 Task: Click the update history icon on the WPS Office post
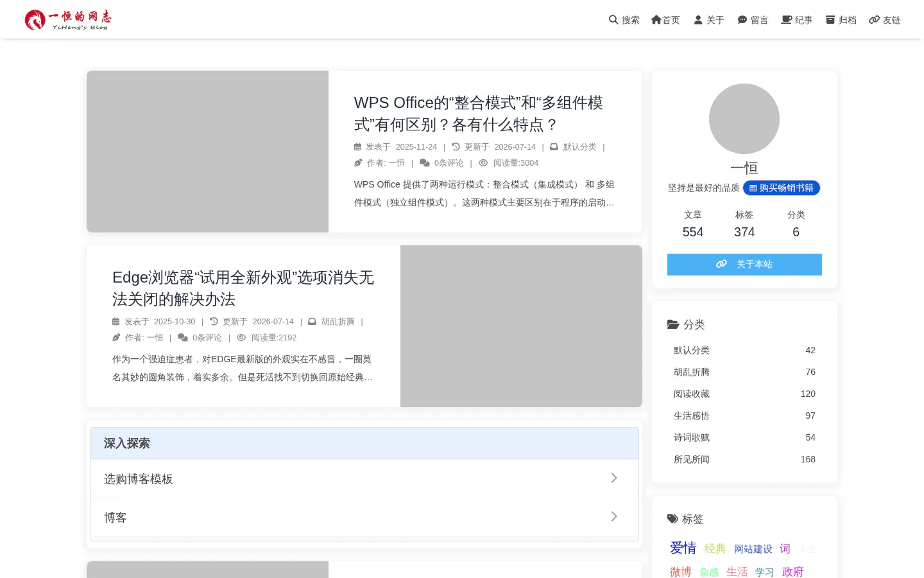pos(456,146)
